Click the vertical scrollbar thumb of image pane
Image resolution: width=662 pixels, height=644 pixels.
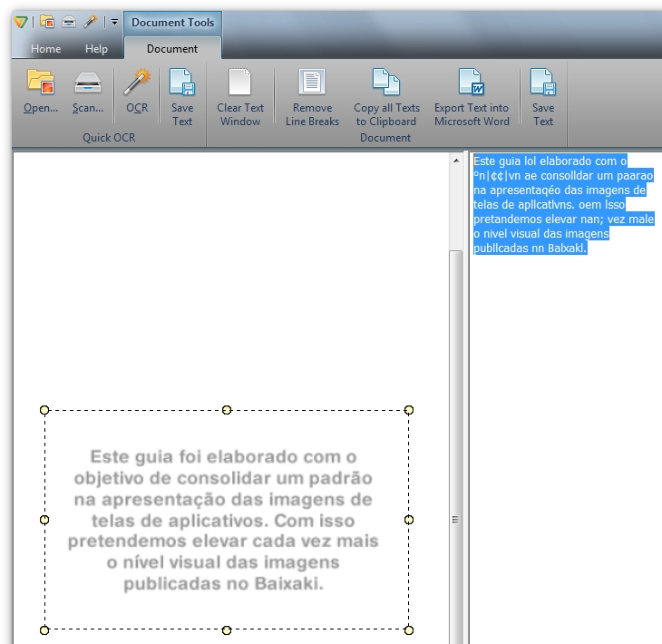coord(456,447)
